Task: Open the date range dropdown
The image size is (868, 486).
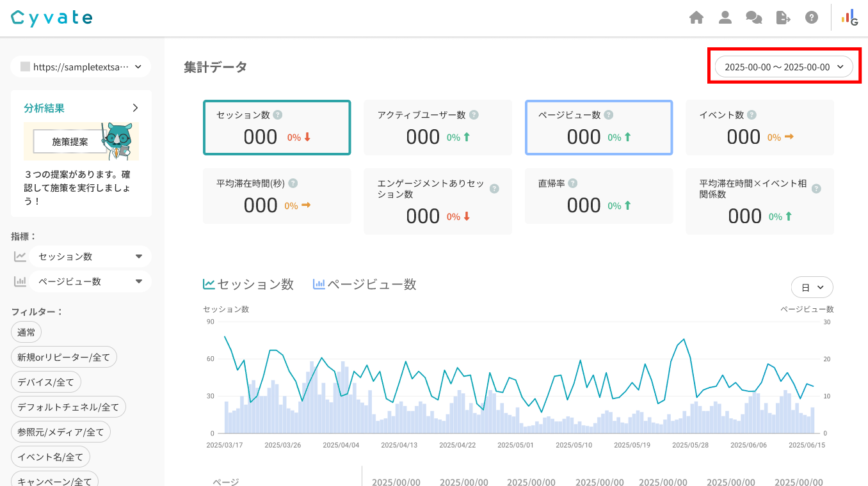Action: (784, 67)
